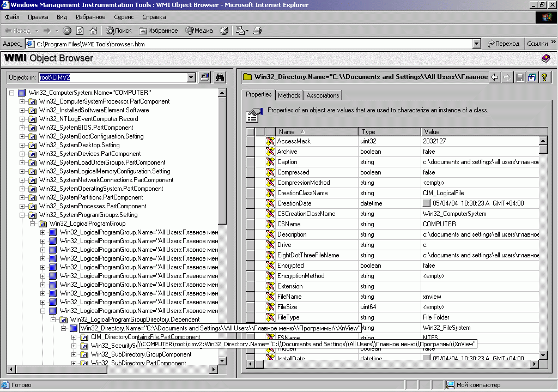Click the Win32_ComputerSystem root object icon
Screen dimensions: 558x392
click(x=22, y=93)
